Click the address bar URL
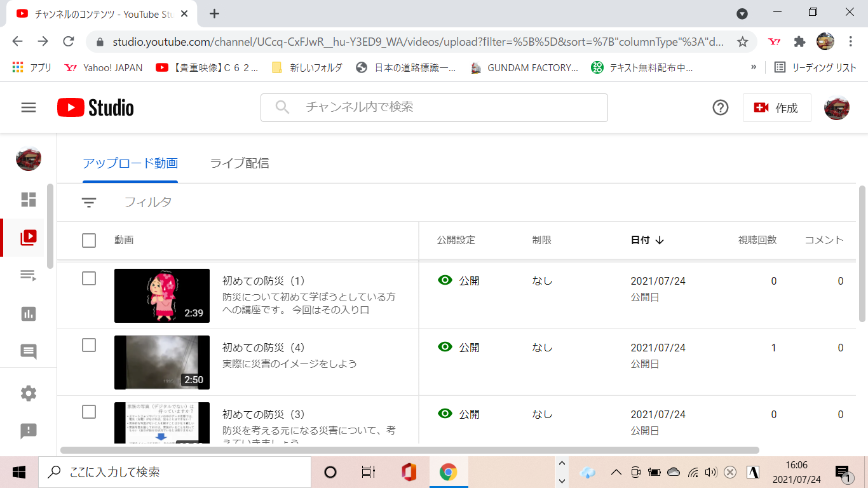This screenshot has width=868, height=488. pos(418,42)
